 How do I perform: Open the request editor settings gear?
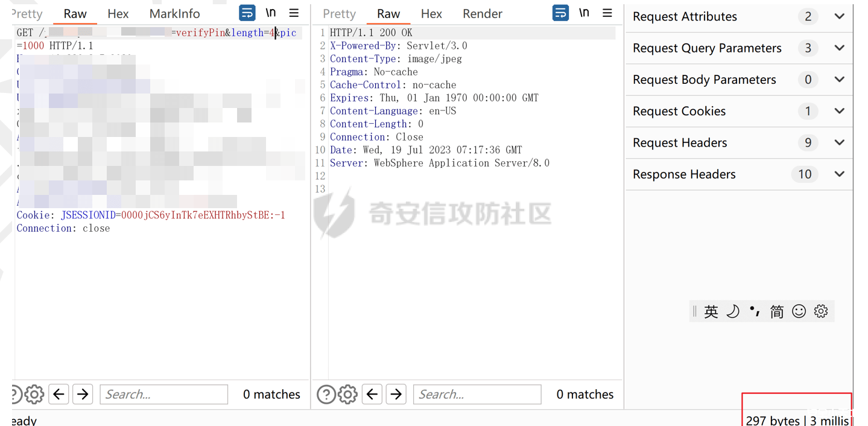[34, 393]
